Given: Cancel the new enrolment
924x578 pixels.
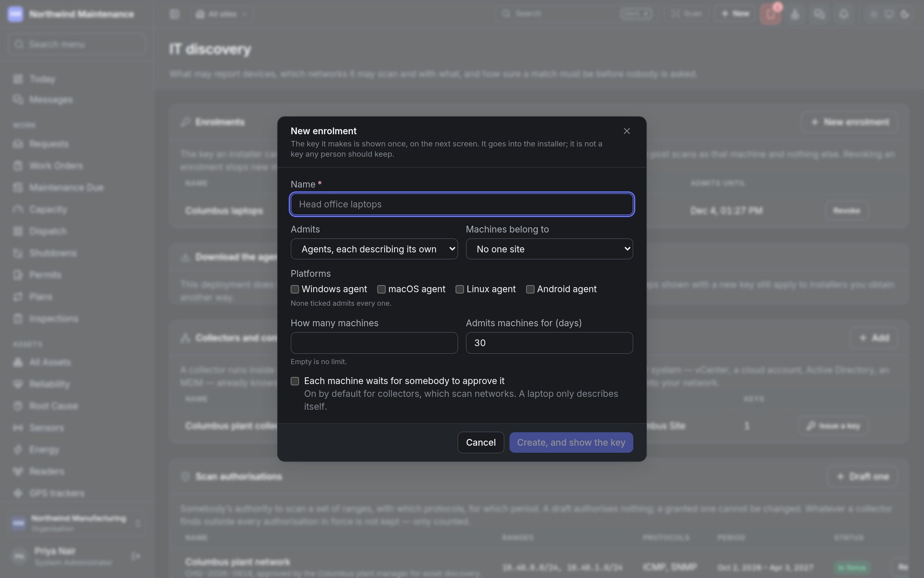Looking at the screenshot, I should pos(481,443).
